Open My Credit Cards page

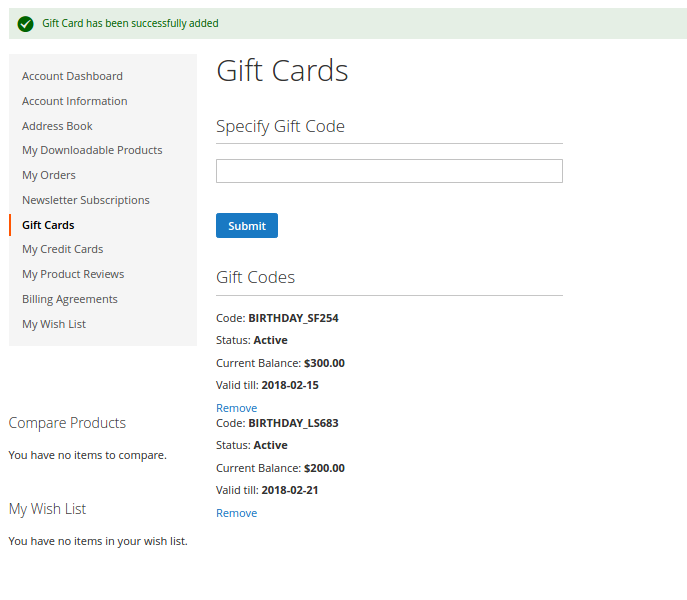click(62, 249)
